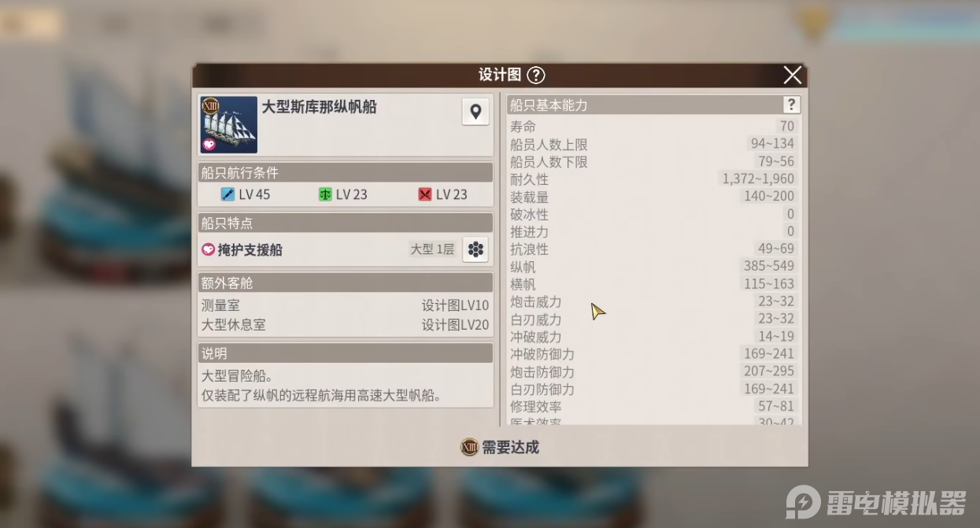
Task: Select the 测量室 extra cabin row
Action: click(x=345, y=305)
